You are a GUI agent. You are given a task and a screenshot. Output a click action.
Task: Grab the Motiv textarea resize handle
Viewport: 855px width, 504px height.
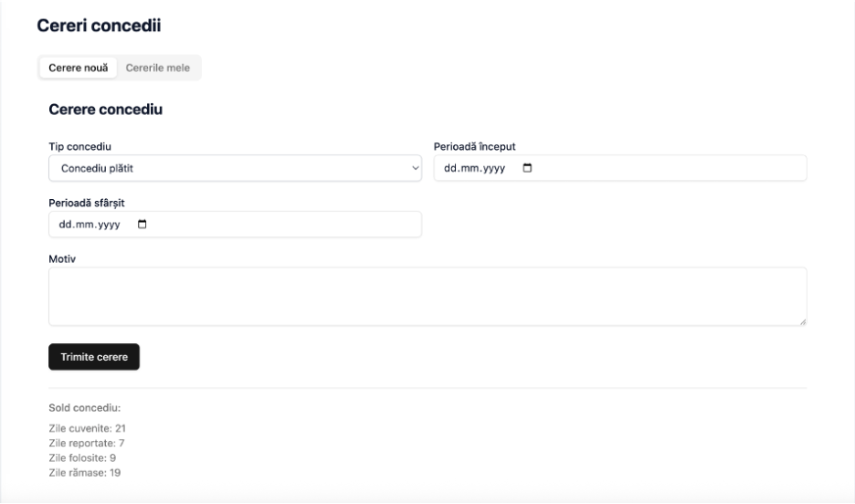[x=802, y=320]
